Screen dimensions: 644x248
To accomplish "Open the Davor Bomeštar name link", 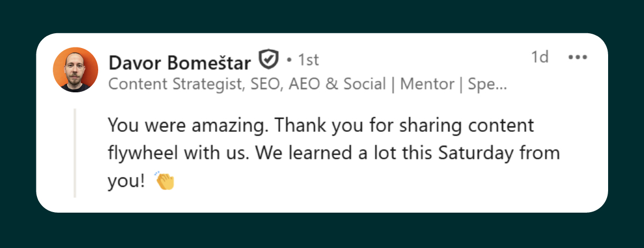I will pos(179,63).
